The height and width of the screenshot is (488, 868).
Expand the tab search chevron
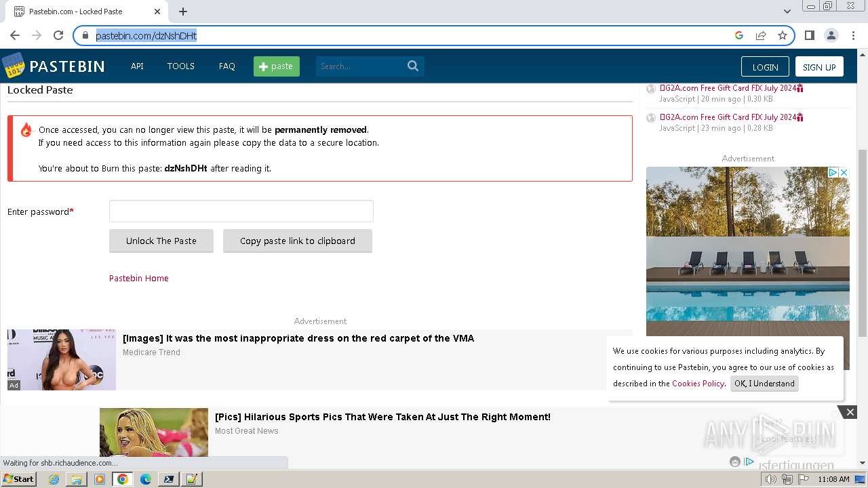[787, 12]
